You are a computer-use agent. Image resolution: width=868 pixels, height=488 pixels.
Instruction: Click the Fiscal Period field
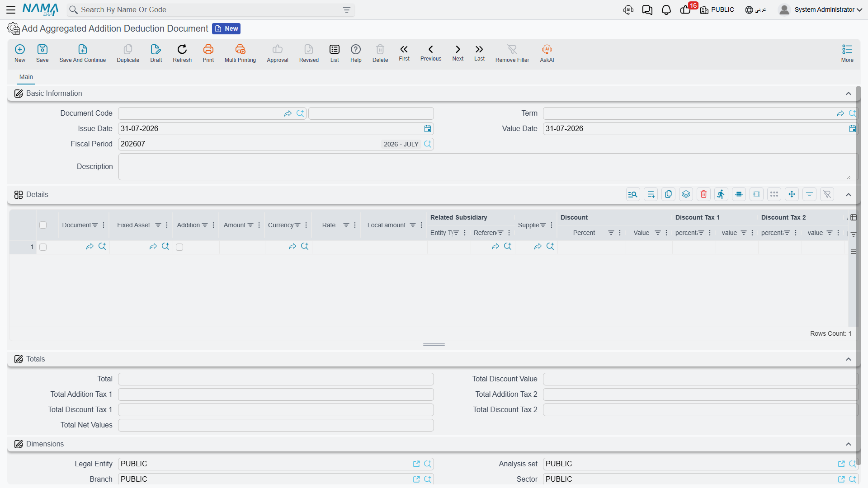[x=276, y=144]
